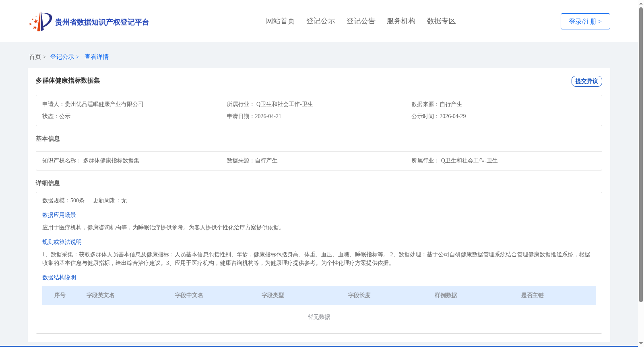Click the 字段中文名 column header
644x347 pixels.
pos(189,295)
